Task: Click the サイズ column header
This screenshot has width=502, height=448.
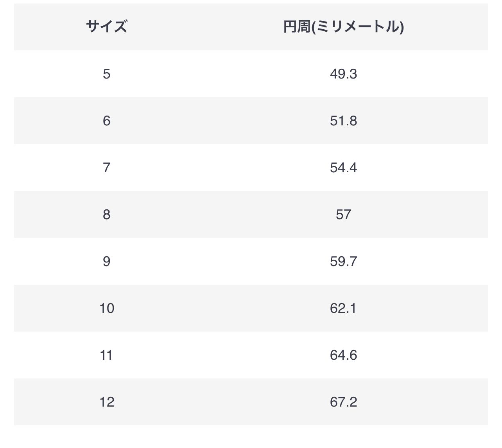Action: (106, 27)
